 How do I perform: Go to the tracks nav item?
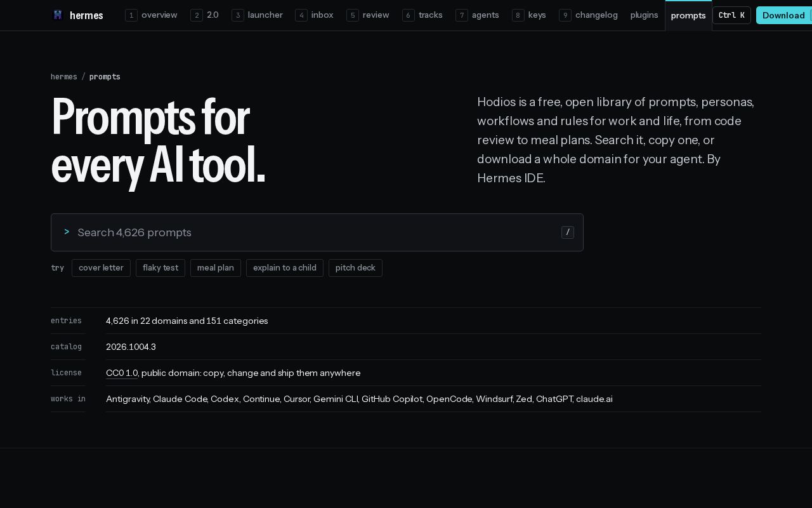pos(422,15)
